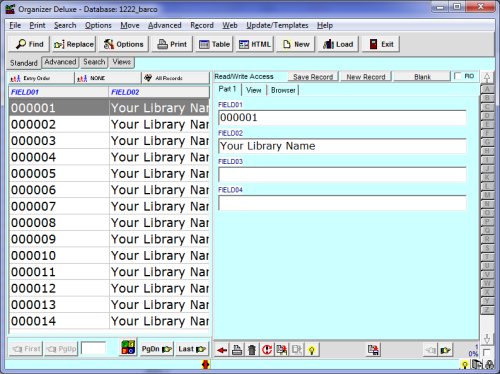The image size is (500, 374).
Task: Open the Replace tool
Action: [73, 44]
